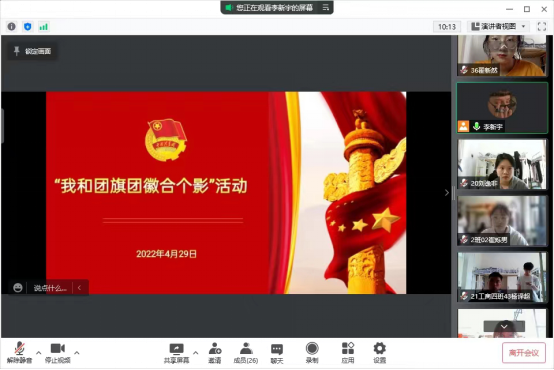
Task: Open the Share Screen (共享屏幕) button
Action: point(176,353)
